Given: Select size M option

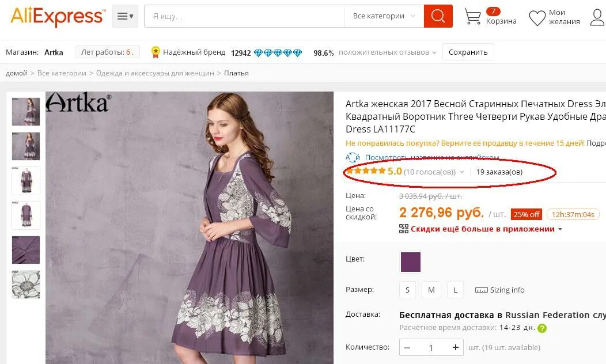Looking at the screenshot, I should (x=431, y=290).
